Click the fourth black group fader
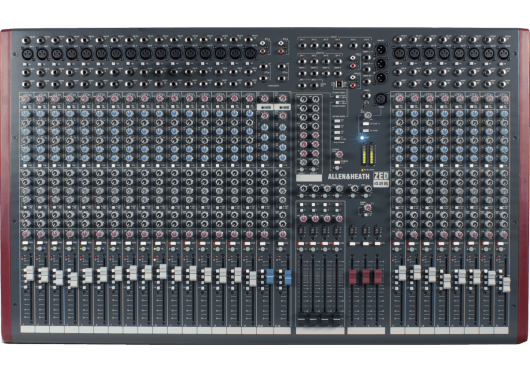 click(x=337, y=320)
